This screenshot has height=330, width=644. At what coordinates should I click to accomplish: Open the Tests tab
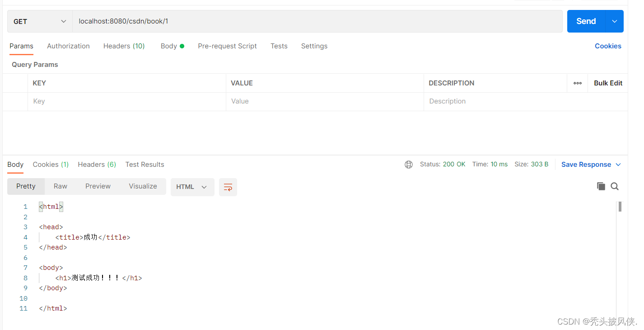[x=279, y=46]
